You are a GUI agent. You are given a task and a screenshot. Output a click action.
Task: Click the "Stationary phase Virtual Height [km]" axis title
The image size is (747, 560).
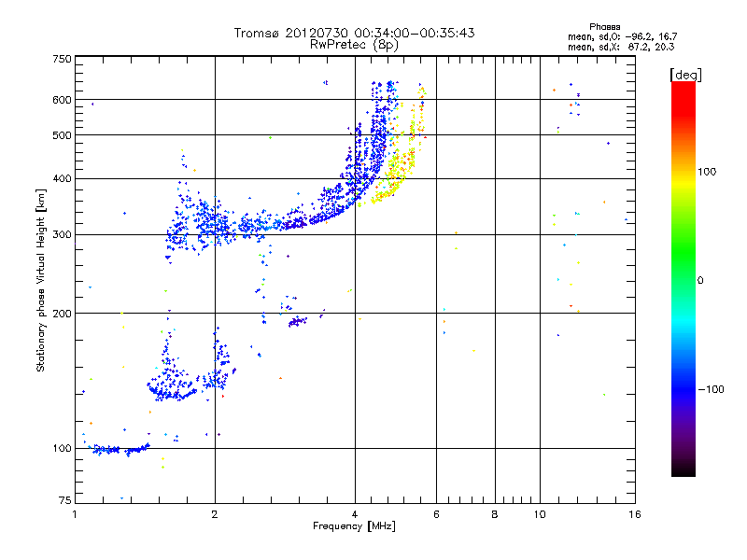41,280
